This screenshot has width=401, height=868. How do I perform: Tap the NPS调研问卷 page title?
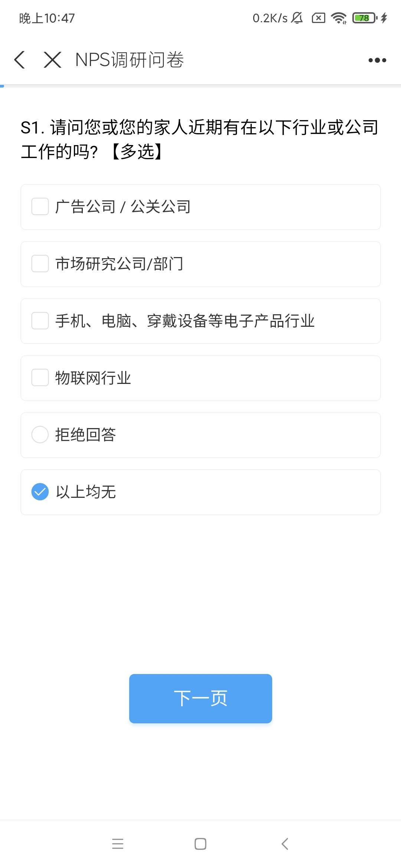[130, 60]
